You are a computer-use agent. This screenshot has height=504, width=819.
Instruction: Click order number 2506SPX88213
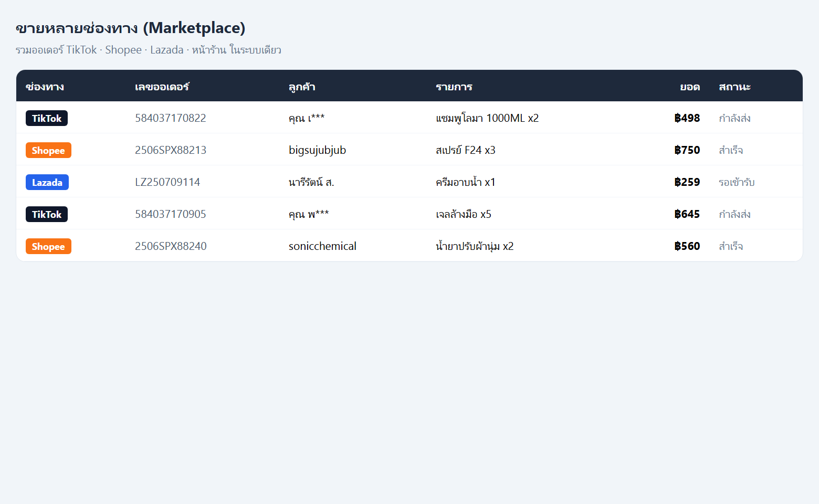(171, 150)
